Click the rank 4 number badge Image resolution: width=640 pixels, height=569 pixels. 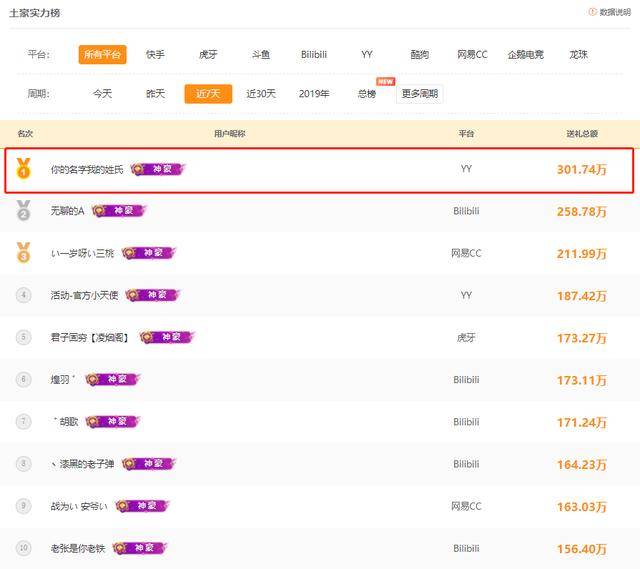pos(24,295)
